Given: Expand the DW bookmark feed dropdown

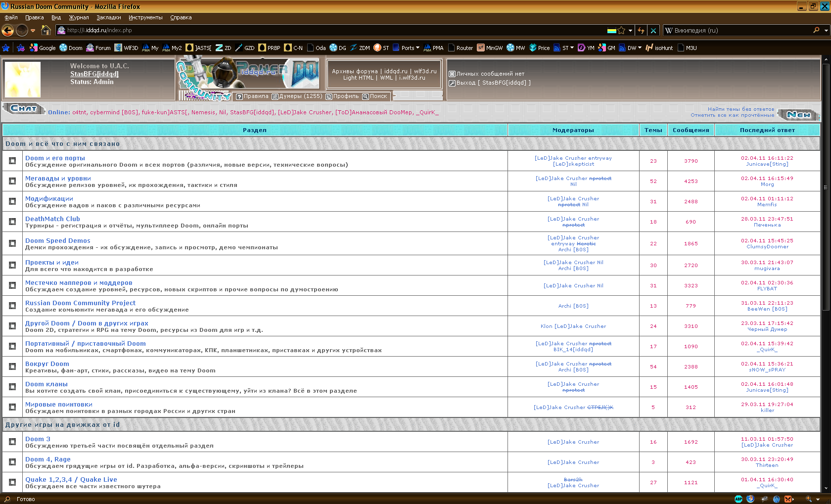Looking at the screenshot, I should 640,48.
